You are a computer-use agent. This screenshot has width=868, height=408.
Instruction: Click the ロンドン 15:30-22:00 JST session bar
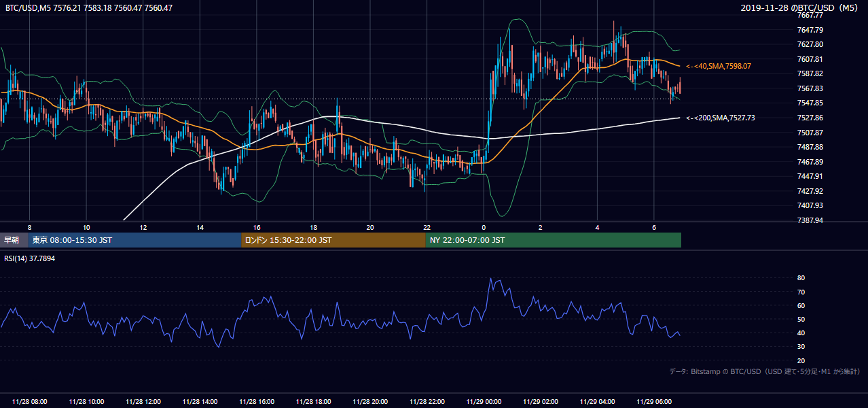click(333, 240)
